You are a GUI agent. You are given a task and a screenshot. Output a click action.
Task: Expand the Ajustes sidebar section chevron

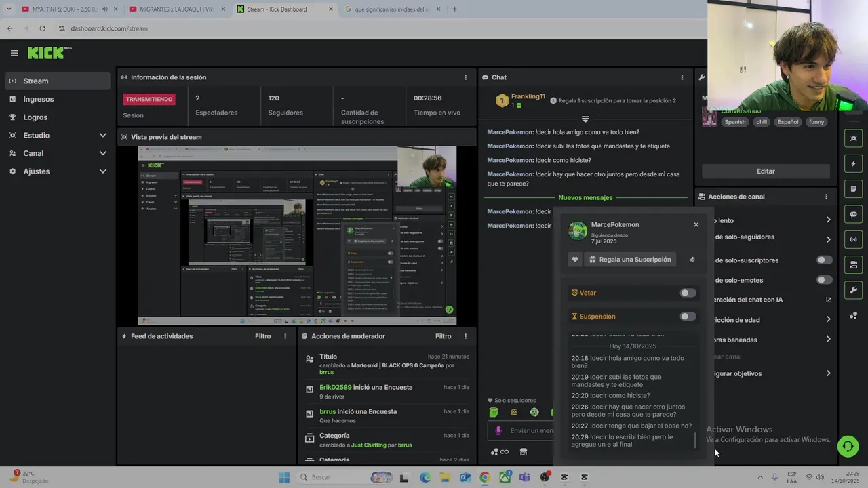tap(103, 171)
